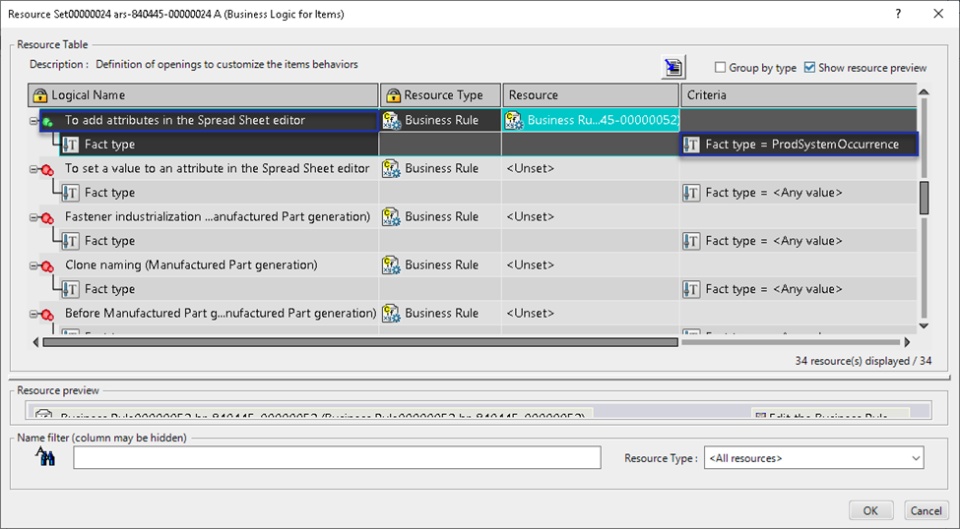Click red status icon of Fastener industrialization row
This screenshot has width=960, height=529.
[x=47, y=219]
